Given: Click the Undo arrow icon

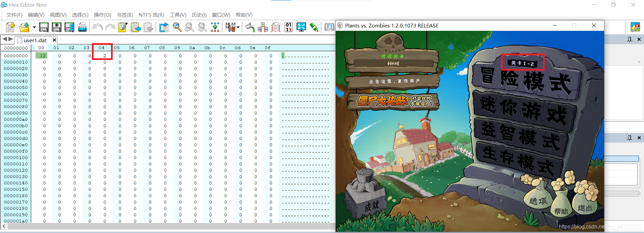Looking at the screenshot, I should click(x=97, y=27).
